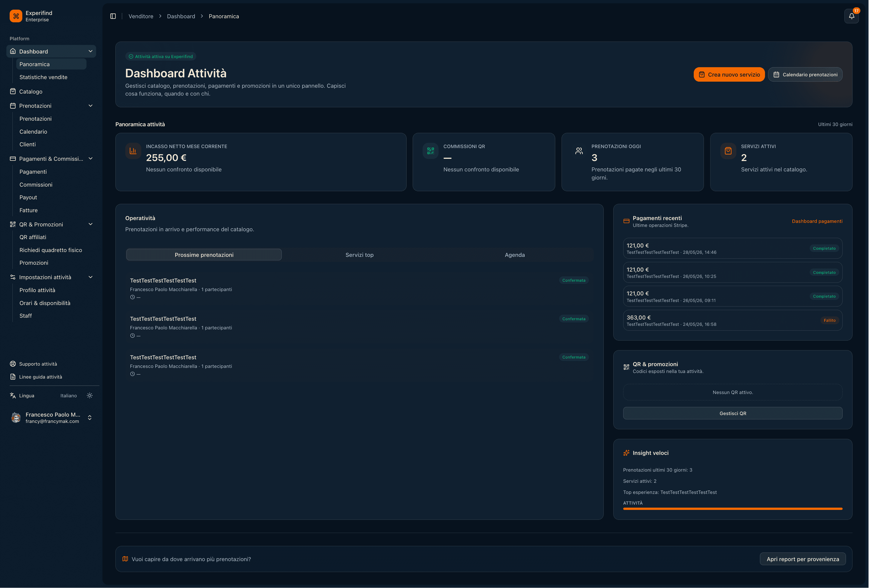The height and width of the screenshot is (588, 869).
Task: Collapse the Impostazioni attività chevron
Action: (x=91, y=277)
